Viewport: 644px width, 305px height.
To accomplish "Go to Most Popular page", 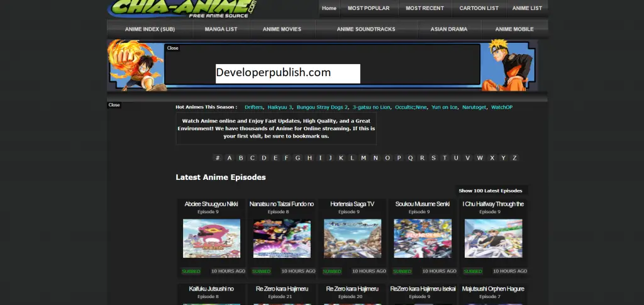I will (x=369, y=8).
